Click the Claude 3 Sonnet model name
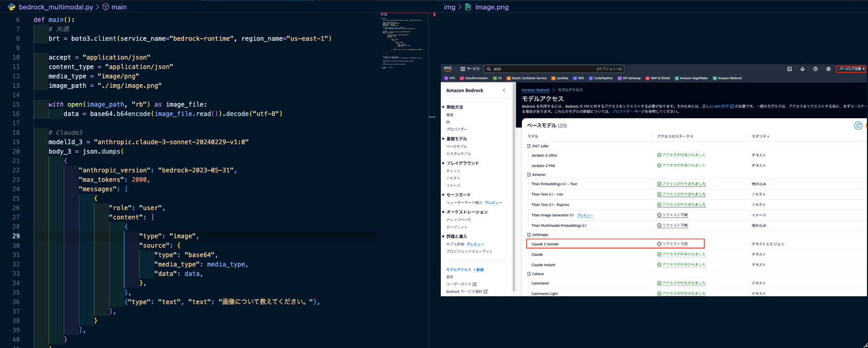 (545, 244)
